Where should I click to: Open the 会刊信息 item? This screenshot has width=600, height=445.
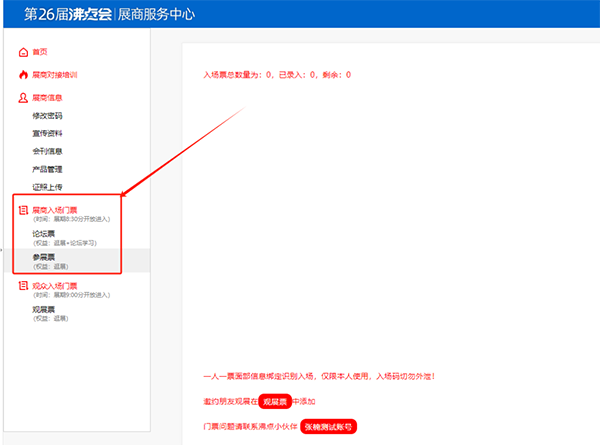pyautogui.click(x=47, y=151)
